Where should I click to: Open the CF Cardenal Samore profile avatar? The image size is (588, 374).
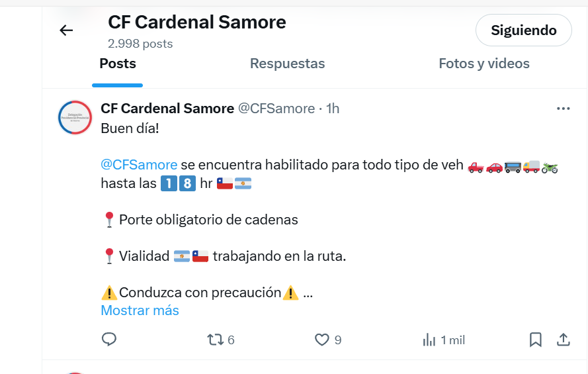tap(75, 117)
